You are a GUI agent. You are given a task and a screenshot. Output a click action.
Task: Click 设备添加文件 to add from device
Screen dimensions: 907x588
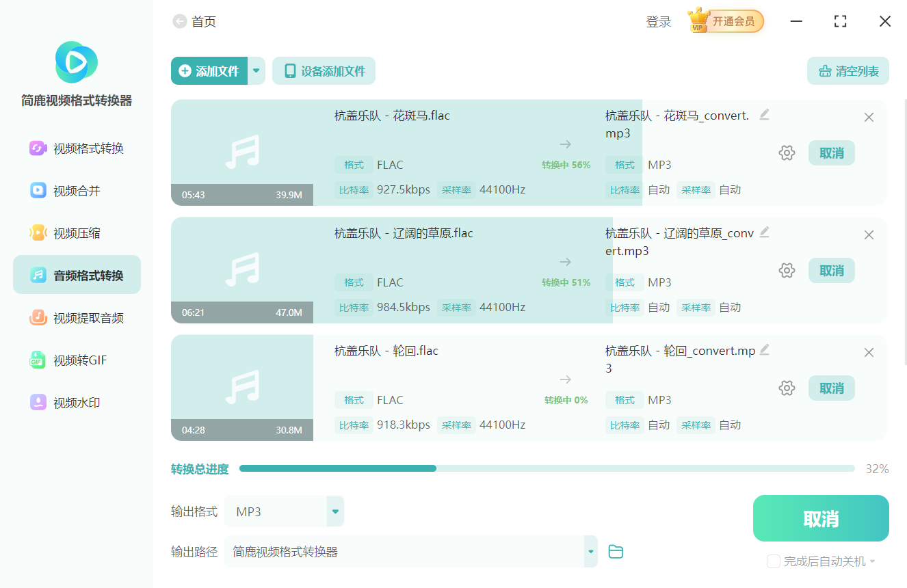pos(324,70)
